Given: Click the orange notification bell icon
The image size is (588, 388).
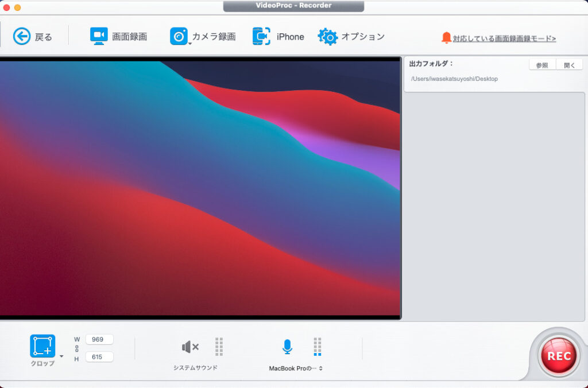Looking at the screenshot, I should (446, 38).
